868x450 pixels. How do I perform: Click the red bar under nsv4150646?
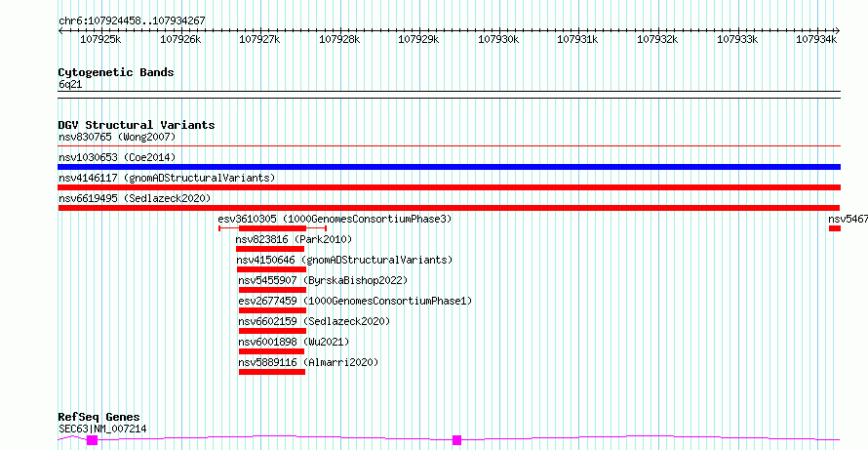271,269
